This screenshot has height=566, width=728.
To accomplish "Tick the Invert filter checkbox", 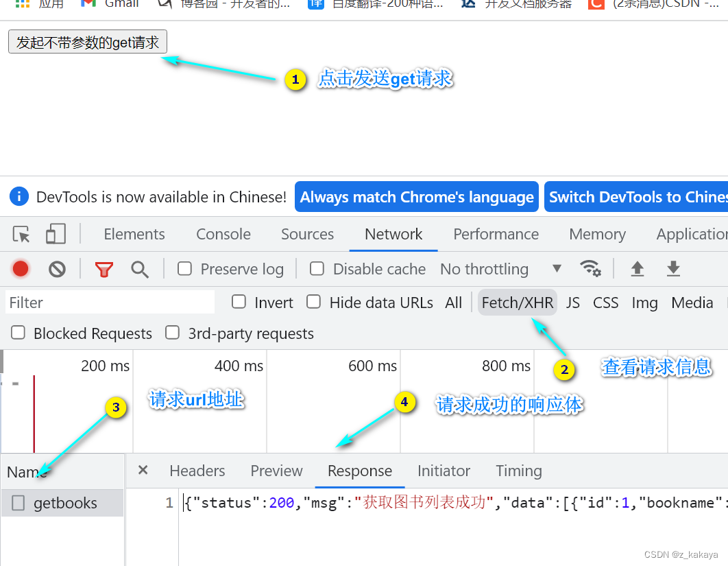I will coord(239,302).
